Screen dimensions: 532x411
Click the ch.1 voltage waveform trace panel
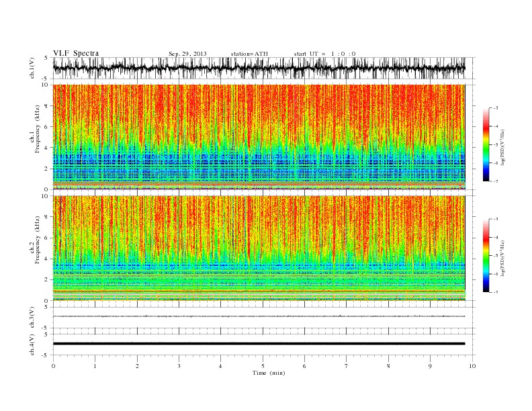pyautogui.click(x=264, y=68)
